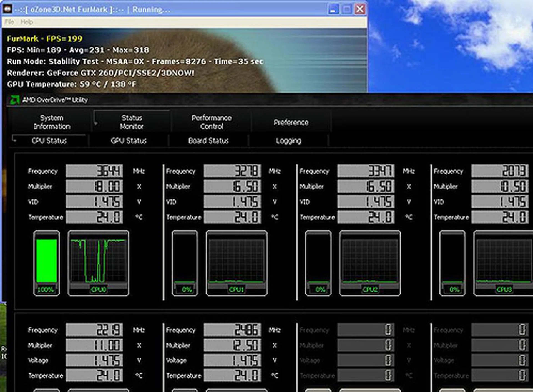Screen dimensions: 533x392
Task: Select the Preference tab
Action: tap(291, 122)
